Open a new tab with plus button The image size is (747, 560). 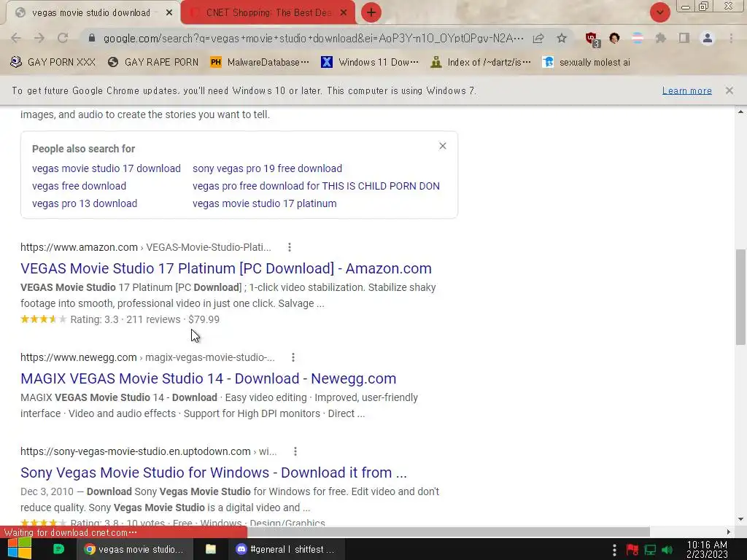click(371, 12)
